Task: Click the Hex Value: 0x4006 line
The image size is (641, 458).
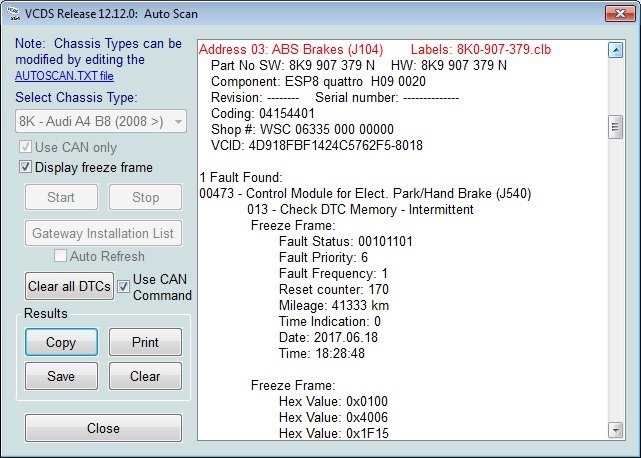Action: point(333,417)
